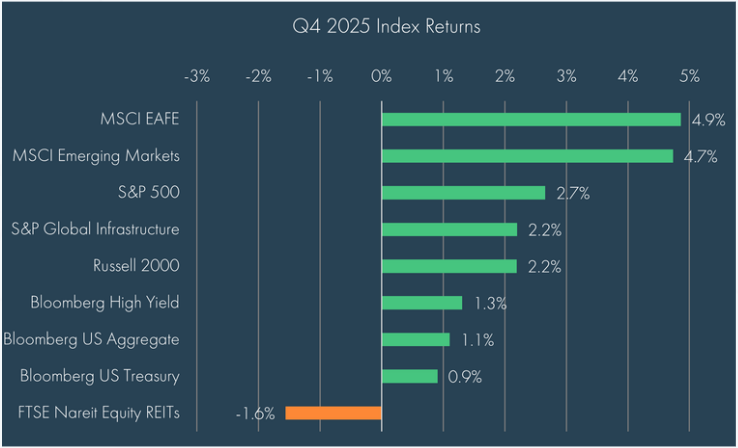Select the Bloomberg US Aggregate label
Screen dimensions: 738x448
[92, 339]
